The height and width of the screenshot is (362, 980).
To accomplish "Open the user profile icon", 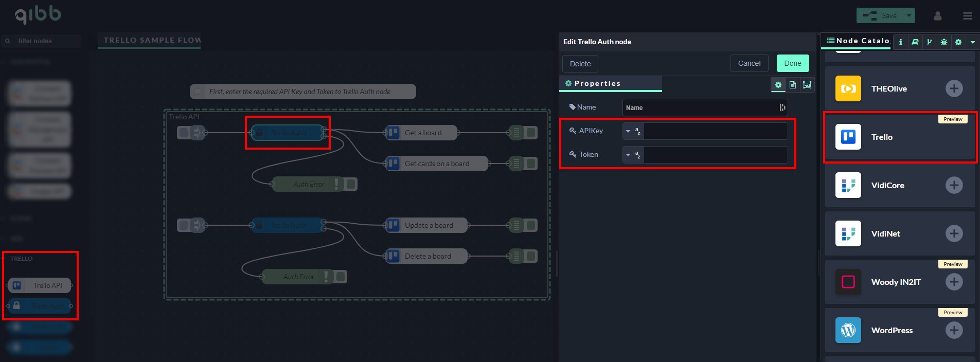I will (x=938, y=16).
